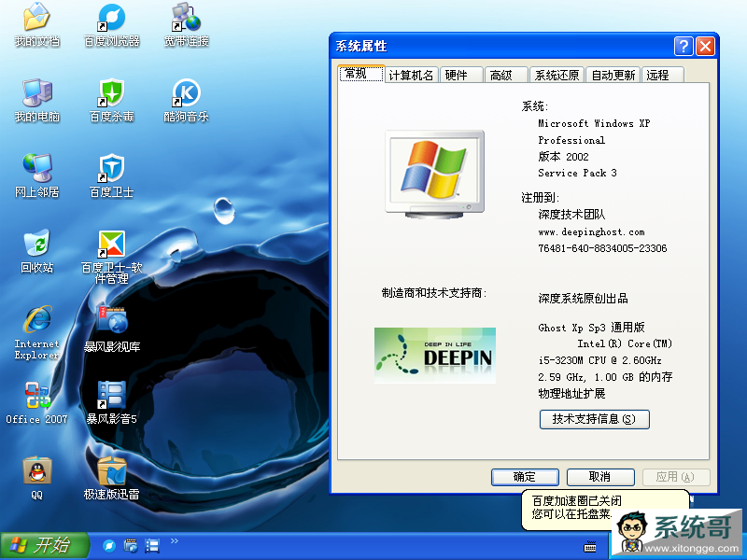The image size is (747, 560).
Task: Launch 百度浏览器 from the desktop
Action: point(111,24)
